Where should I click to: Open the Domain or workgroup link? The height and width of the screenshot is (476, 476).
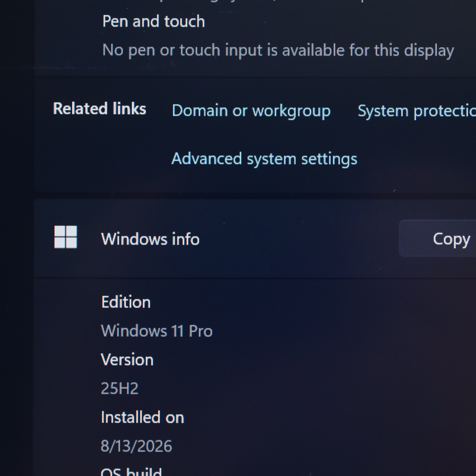pos(251,111)
